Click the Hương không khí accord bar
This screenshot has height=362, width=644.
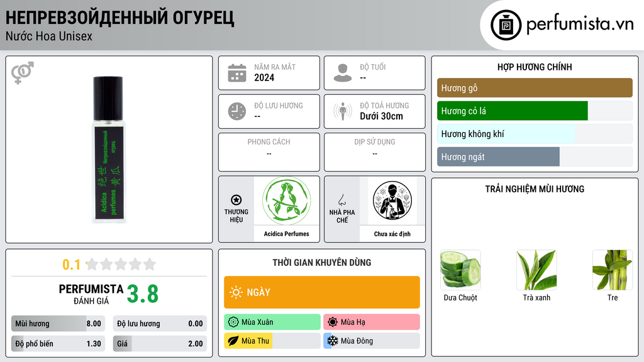click(535, 134)
